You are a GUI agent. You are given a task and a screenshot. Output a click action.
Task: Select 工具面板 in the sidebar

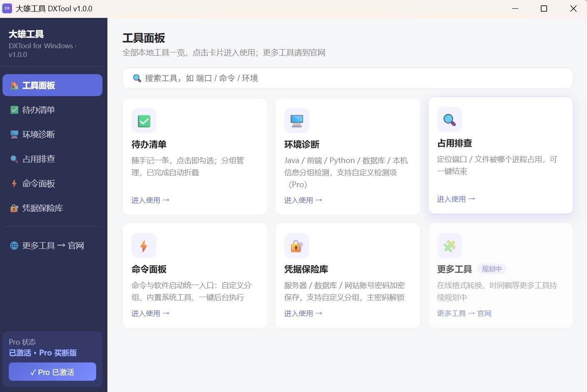coord(52,85)
